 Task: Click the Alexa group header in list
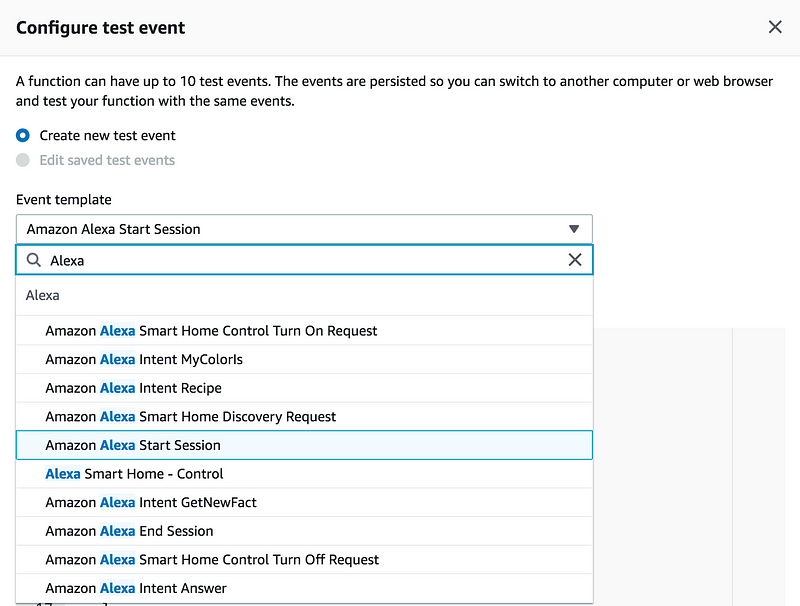(43, 295)
